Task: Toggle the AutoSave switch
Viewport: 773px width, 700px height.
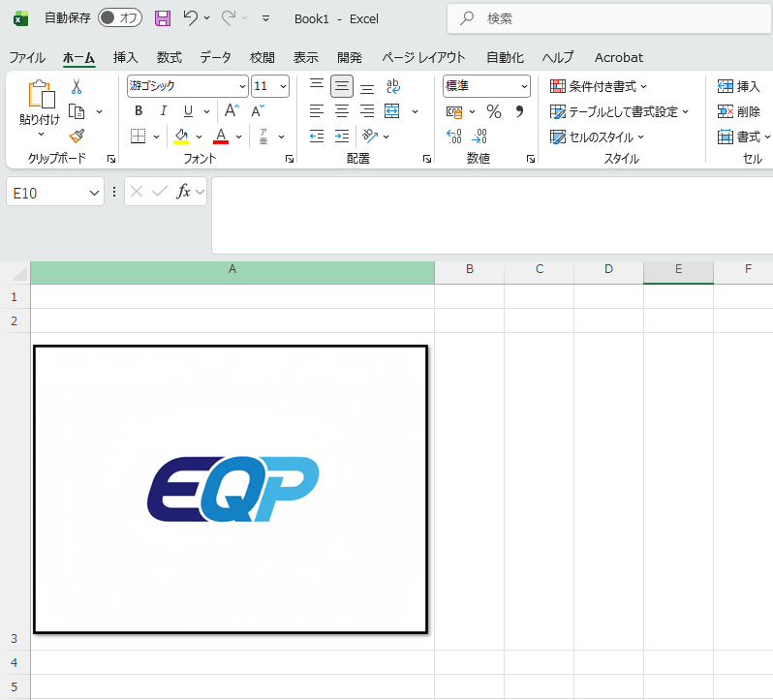Action: (x=120, y=18)
